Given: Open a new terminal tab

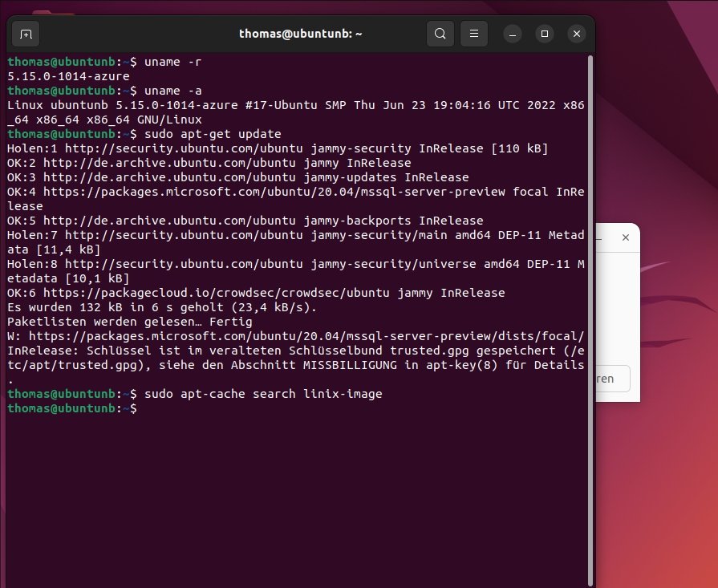Looking at the screenshot, I should pos(25,34).
